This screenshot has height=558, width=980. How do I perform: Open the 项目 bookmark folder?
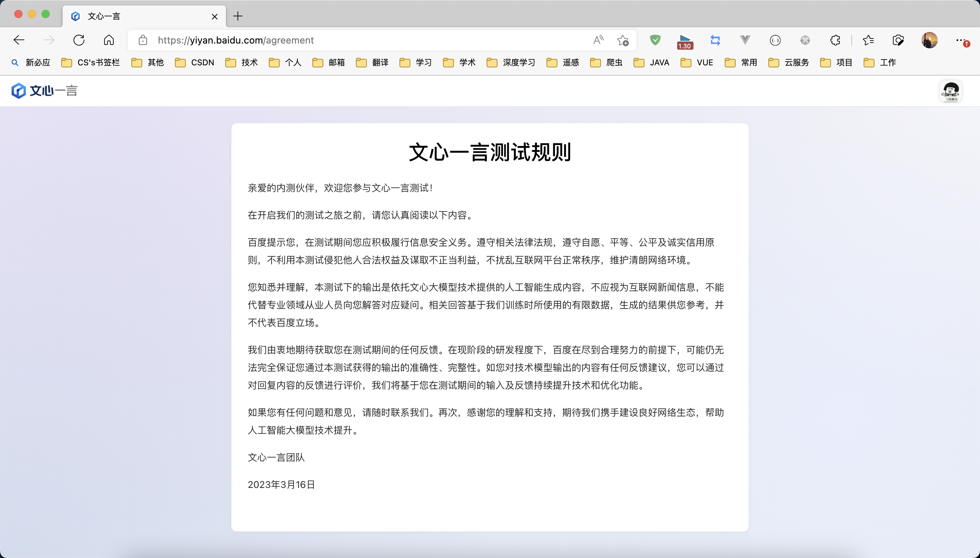pos(836,63)
